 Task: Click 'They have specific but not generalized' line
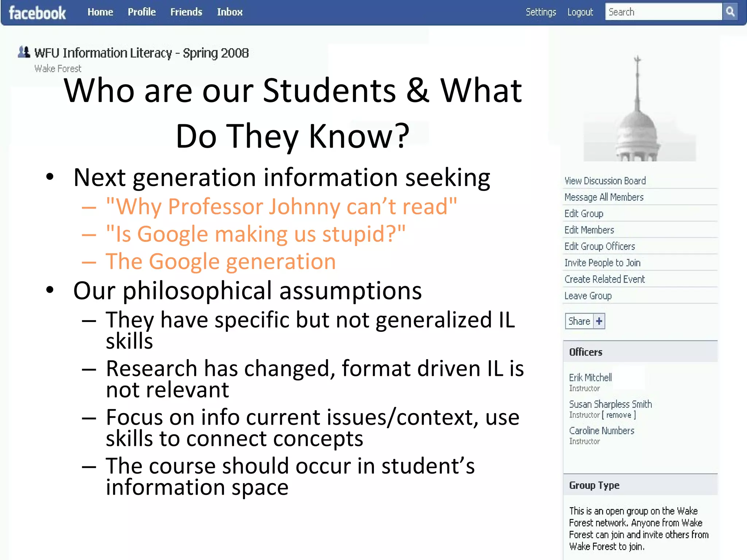point(310,330)
